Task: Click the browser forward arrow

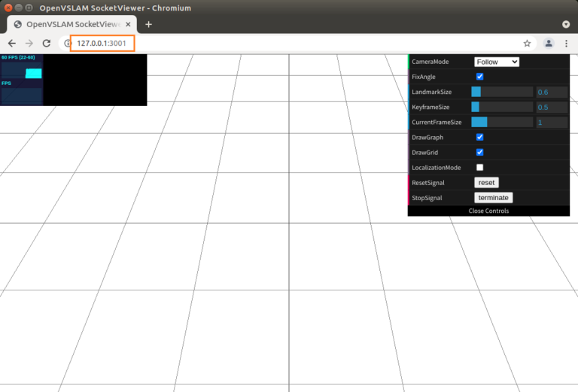Action: pos(29,44)
